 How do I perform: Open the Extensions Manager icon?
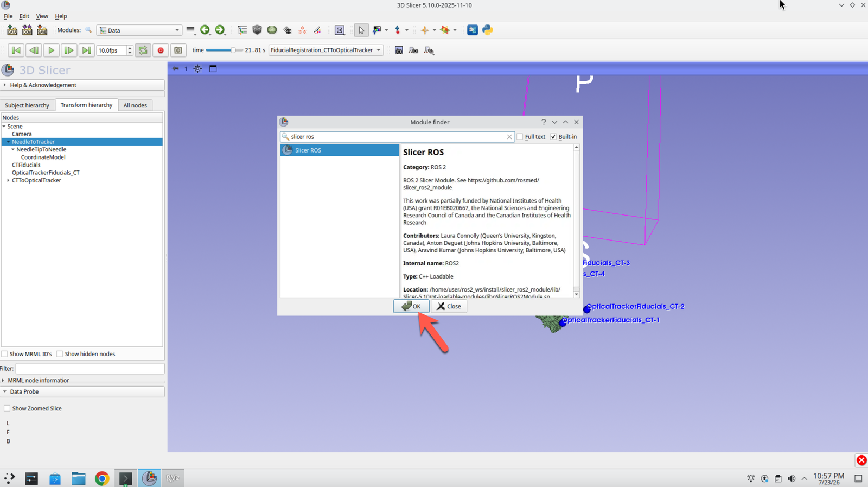coord(473,30)
